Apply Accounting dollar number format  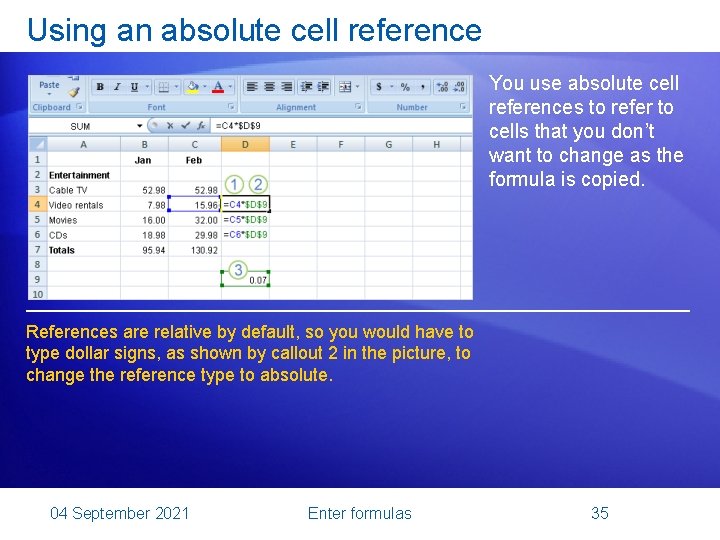pyautogui.click(x=379, y=87)
